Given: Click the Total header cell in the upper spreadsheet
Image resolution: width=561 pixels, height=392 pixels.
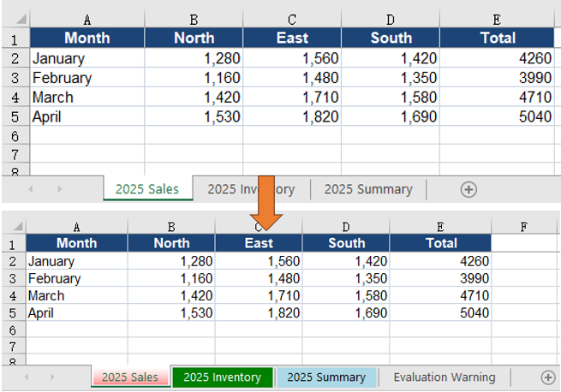Looking at the screenshot, I should coord(497,38).
